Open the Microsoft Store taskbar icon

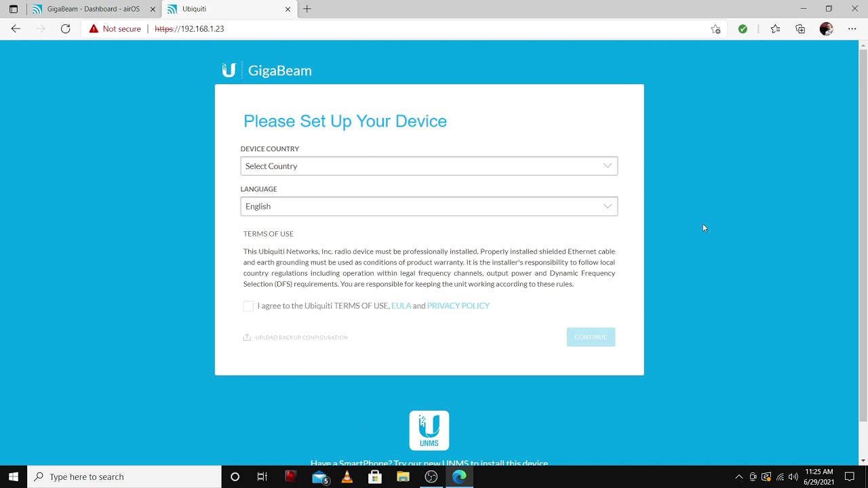[x=375, y=476]
